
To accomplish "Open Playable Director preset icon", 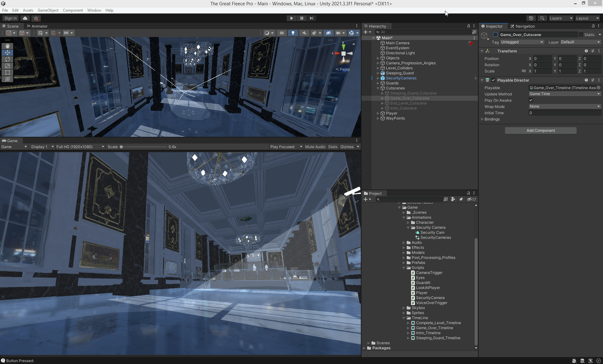I will (592, 80).
